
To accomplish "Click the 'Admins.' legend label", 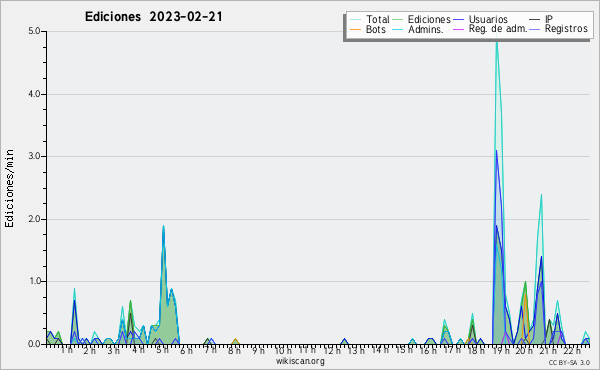I will 426,29.
